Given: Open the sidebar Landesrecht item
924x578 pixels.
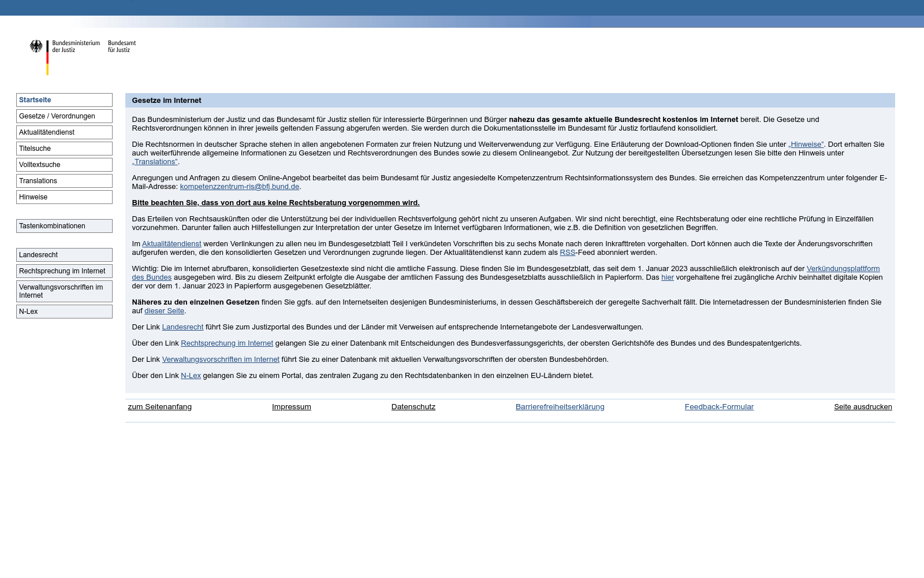Looking at the screenshot, I should [x=64, y=255].
